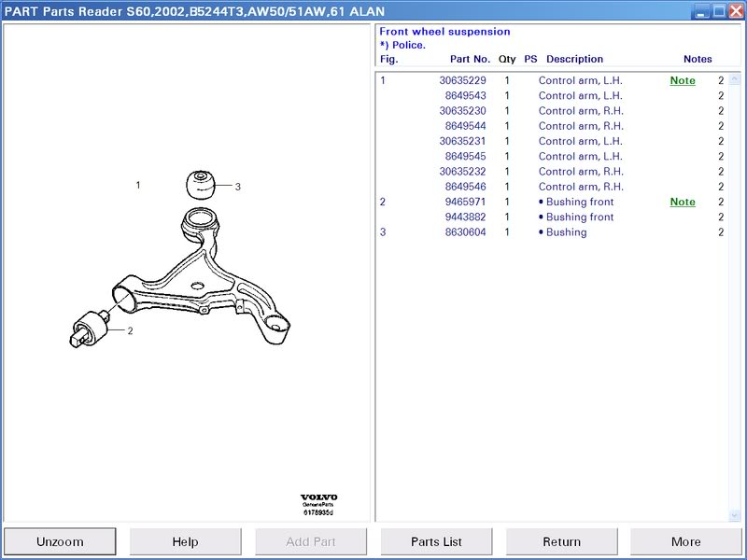Select part number 30635232

[462, 172]
